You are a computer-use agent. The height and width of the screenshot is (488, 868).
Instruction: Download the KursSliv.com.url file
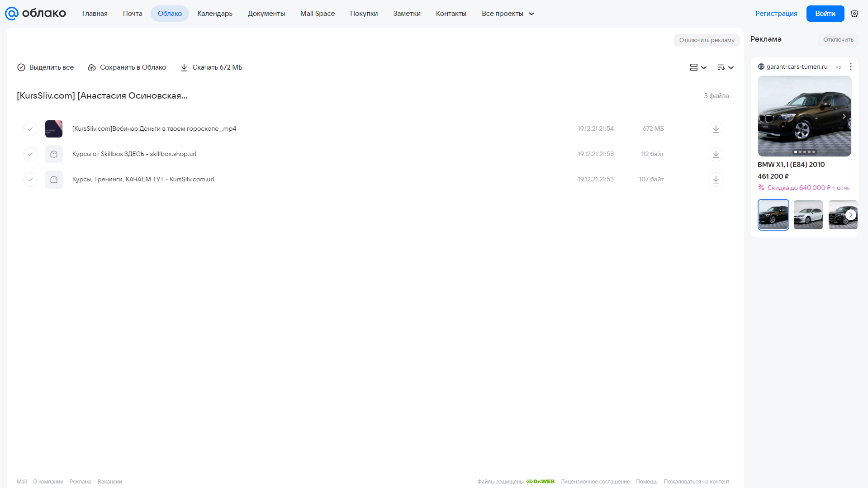[716, 180]
